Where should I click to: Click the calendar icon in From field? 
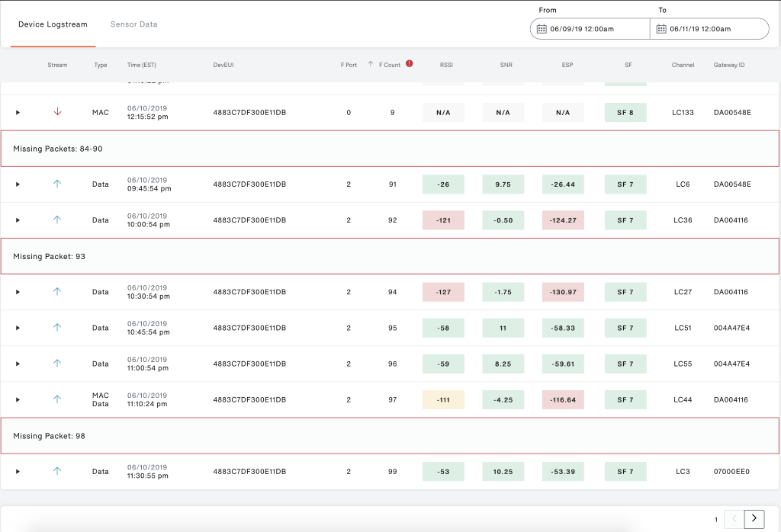pos(542,29)
